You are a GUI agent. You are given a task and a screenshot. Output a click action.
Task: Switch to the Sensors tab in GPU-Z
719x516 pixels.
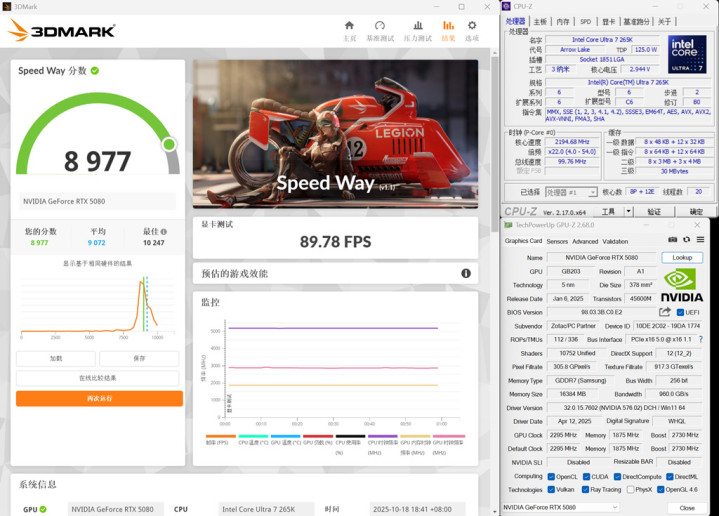(x=557, y=241)
